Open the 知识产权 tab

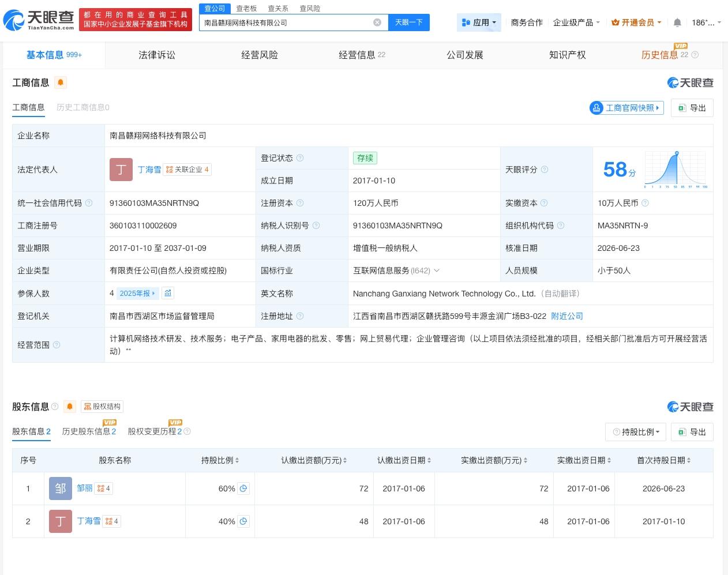pyautogui.click(x=568, y=55)
